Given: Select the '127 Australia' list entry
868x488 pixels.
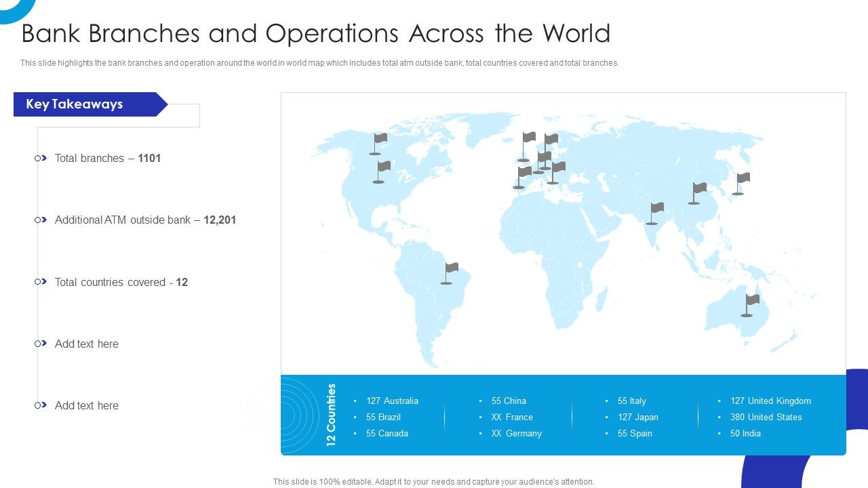Looking at the screenshot, I should click(392, 401).
